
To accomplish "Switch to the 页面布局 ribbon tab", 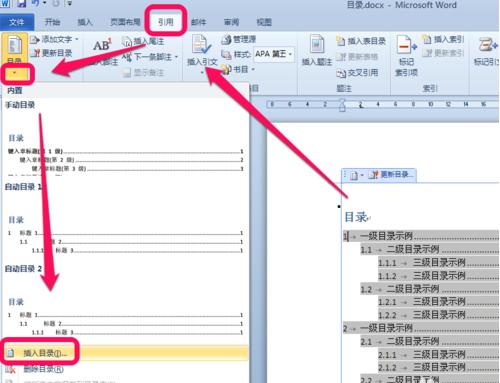I will tap(125, 22).
